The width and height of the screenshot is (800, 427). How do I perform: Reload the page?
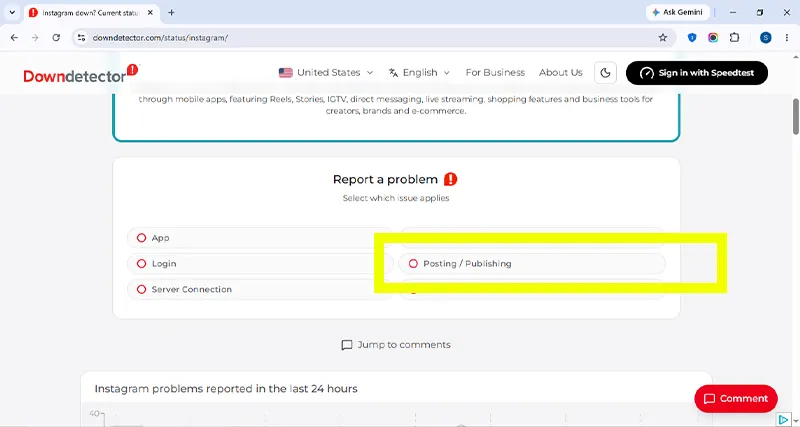coord(56,38)
